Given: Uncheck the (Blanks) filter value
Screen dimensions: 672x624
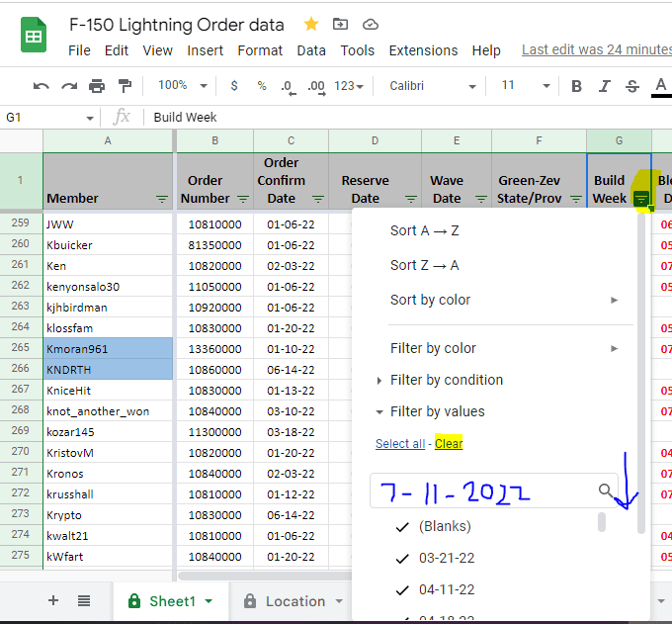Looking at the screenshot, I should 402,526.
